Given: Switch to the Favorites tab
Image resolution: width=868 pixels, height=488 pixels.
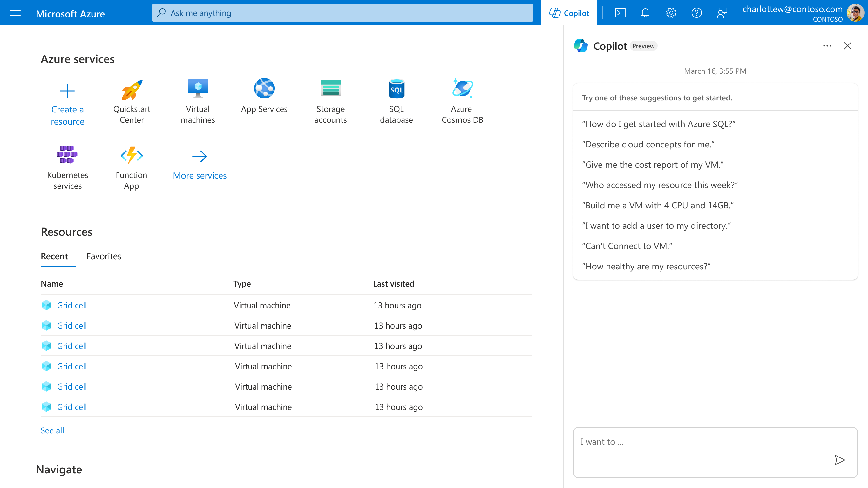Looking at the screenshot, I should (104, 256).
